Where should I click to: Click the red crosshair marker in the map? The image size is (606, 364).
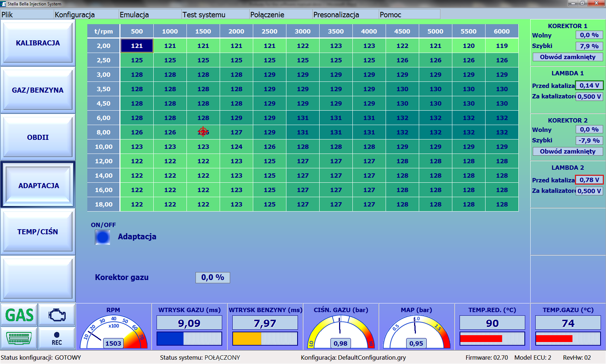click(203, 132)
